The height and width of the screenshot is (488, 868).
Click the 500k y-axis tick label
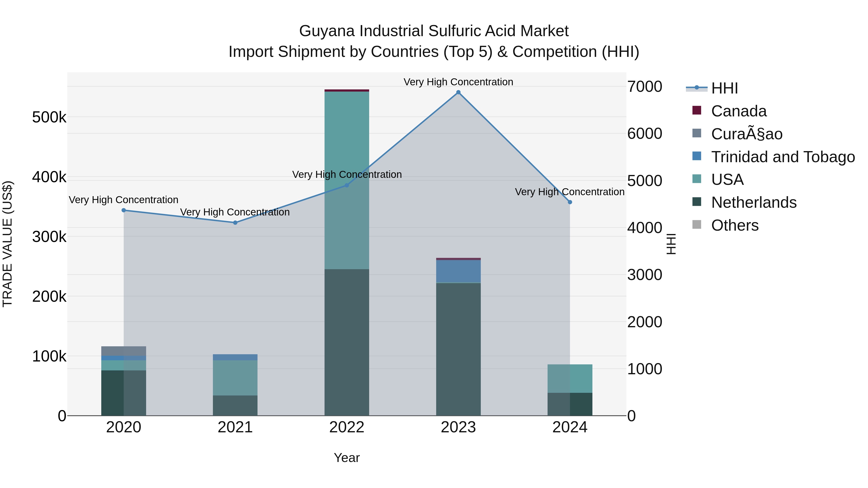click(49, 118)
